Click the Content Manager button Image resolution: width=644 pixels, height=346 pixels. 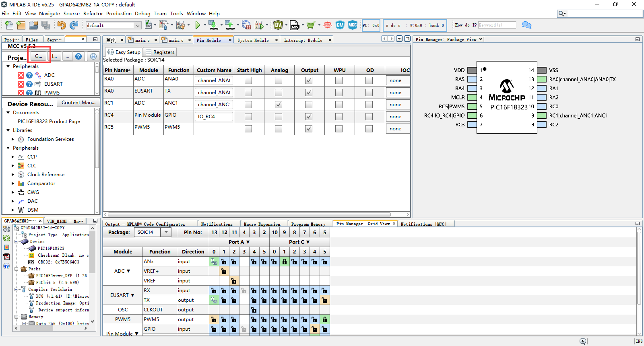pyautogui.click(x=78, y=103)
